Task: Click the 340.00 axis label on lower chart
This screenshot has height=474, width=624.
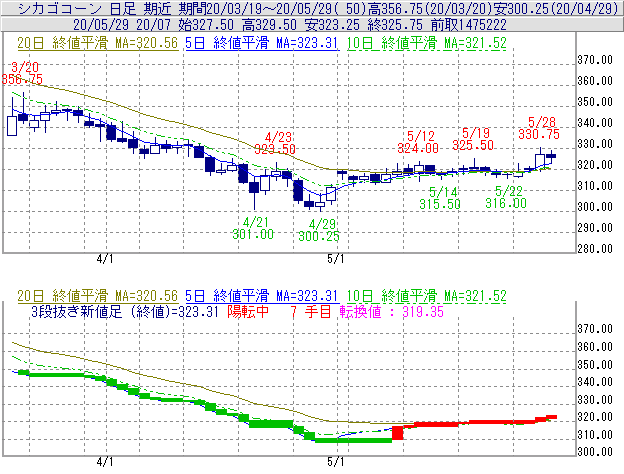Action: point(595,382)
